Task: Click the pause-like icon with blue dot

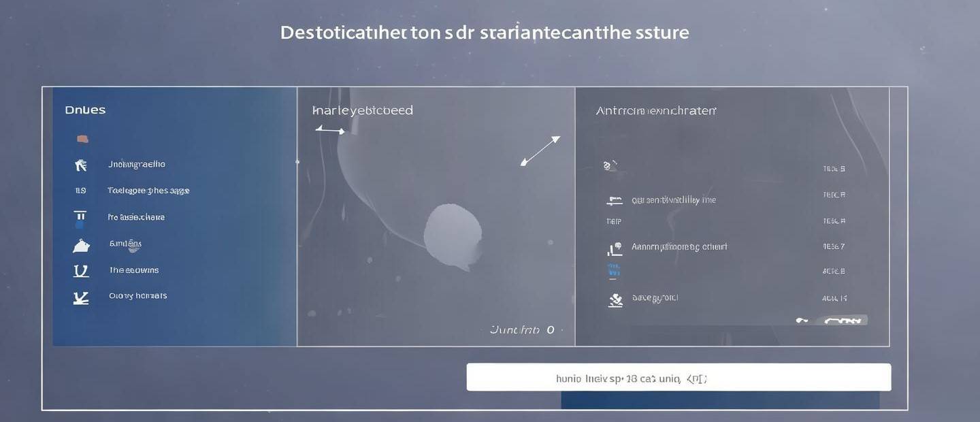Action: pyautogui.click(x=80, y=218)
